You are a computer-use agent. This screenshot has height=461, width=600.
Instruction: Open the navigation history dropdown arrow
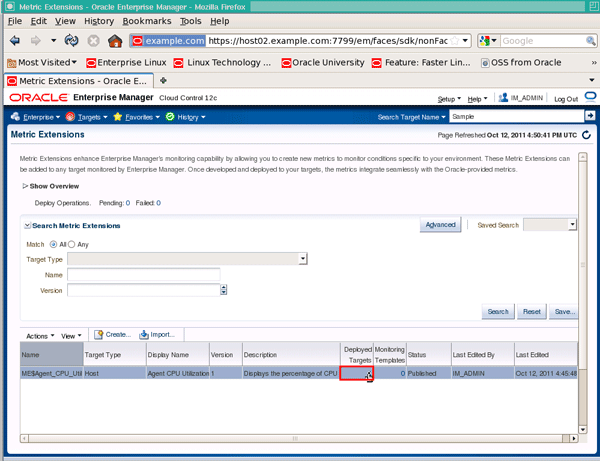[53, 40]
